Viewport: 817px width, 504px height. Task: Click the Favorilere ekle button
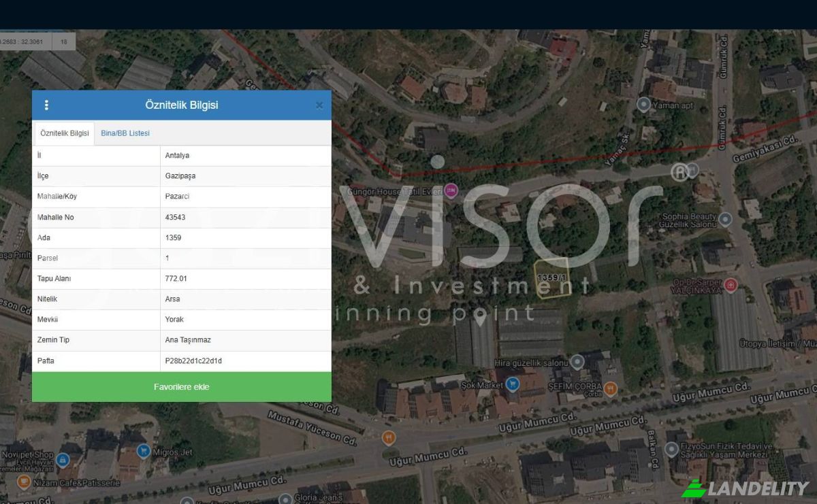tap(182, 387)
